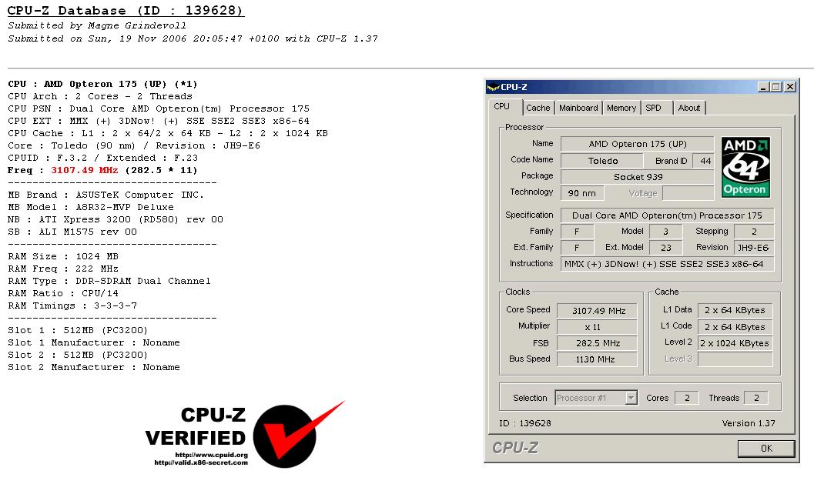Image resolution: width=814 pixels, height=504 pixels.
Task: Switch to the Cache tab
Action: pos(538,108)
